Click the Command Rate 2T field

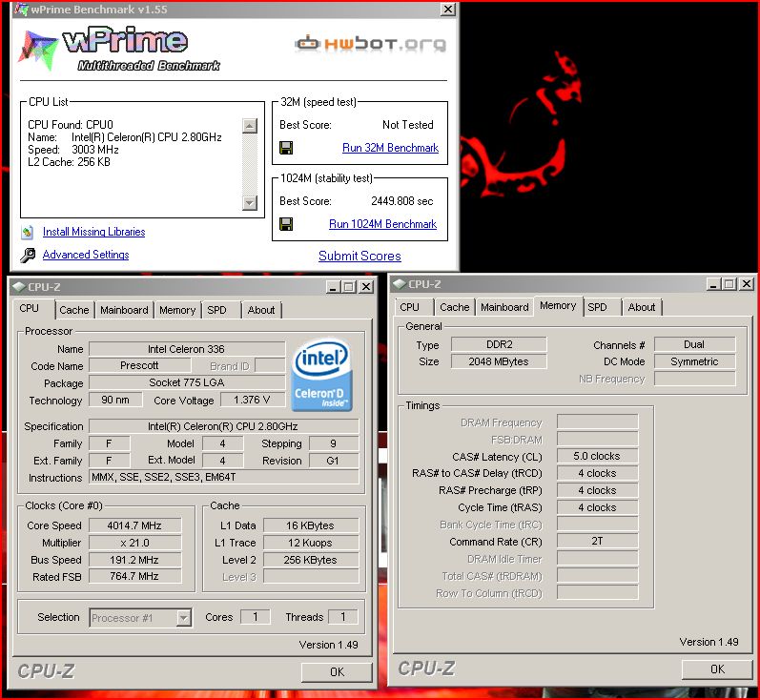[x=597, y=541]
